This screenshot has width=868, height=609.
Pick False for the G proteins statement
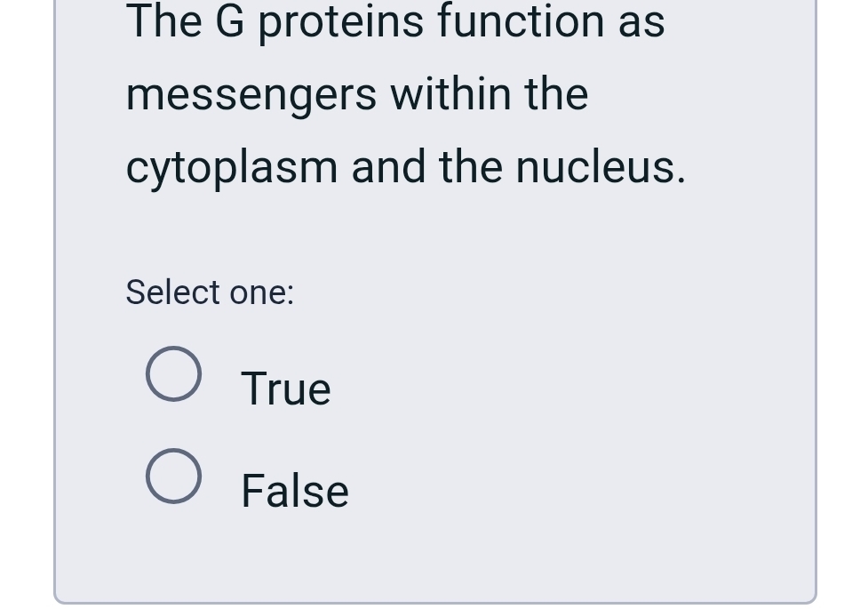(174, 477)
